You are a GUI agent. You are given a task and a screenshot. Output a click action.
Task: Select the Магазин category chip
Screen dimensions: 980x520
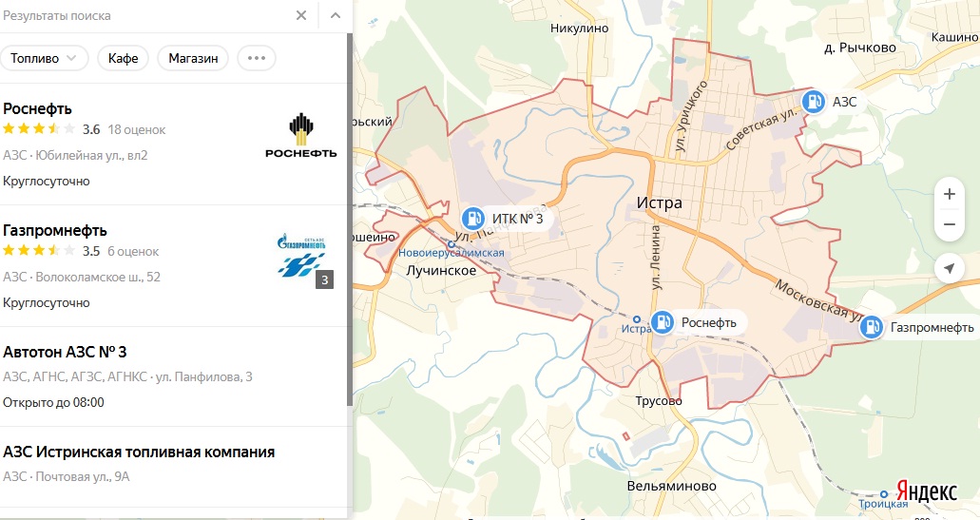[x=193, y=58]
